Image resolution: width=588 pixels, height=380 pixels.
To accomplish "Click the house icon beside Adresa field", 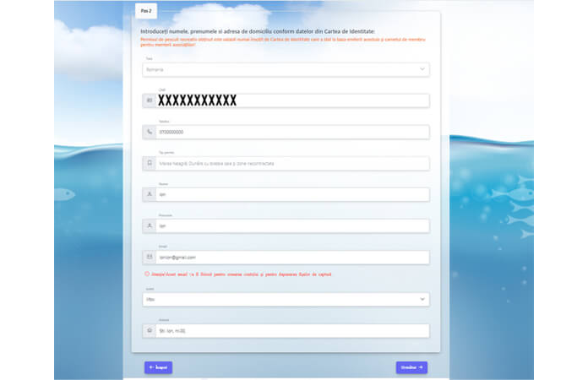I will [x=150, y=331].
